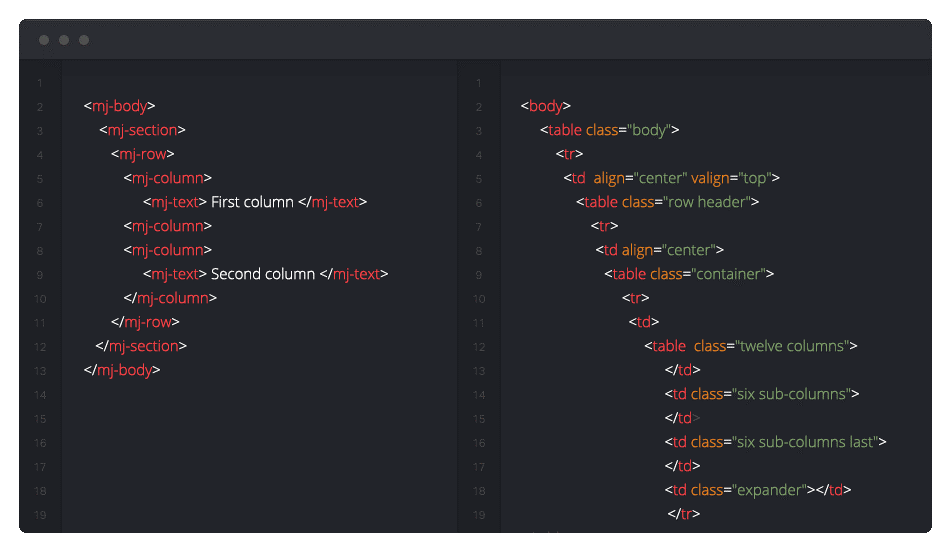
Task: Click the closing mj-section tag
Action: pos(141,346)
